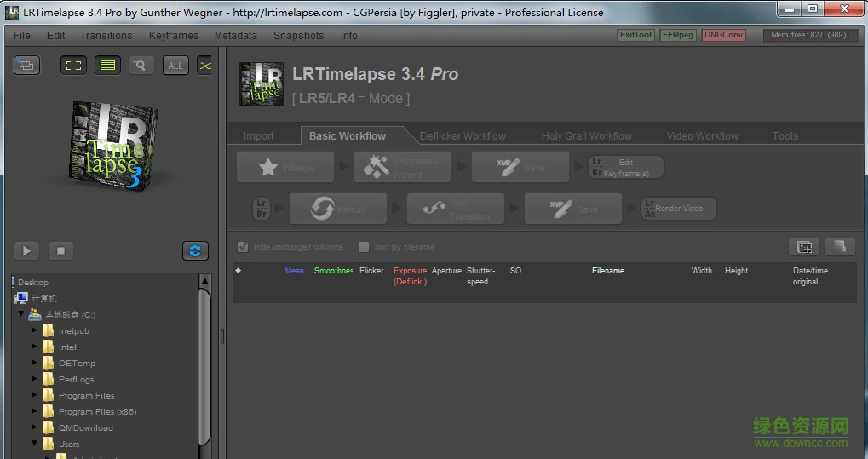Switch to the Import tab
Screen dimensions: 868x459
point(258,135)
